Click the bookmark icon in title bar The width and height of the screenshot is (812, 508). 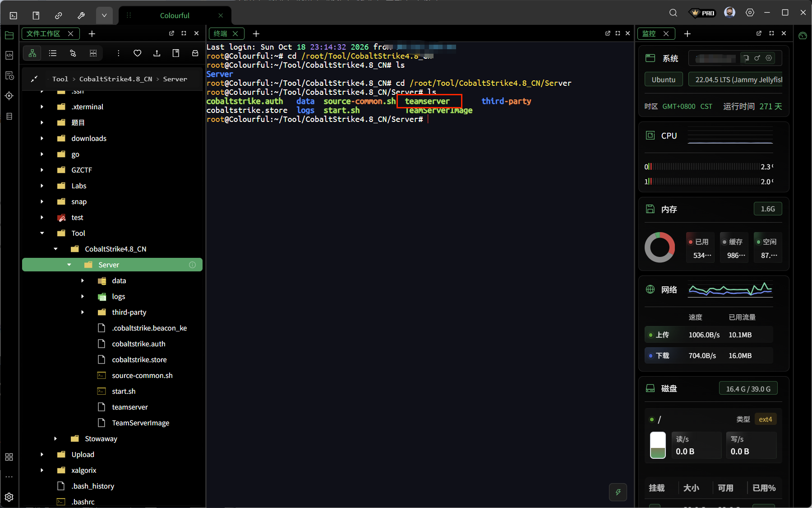[x=36, y=15]
